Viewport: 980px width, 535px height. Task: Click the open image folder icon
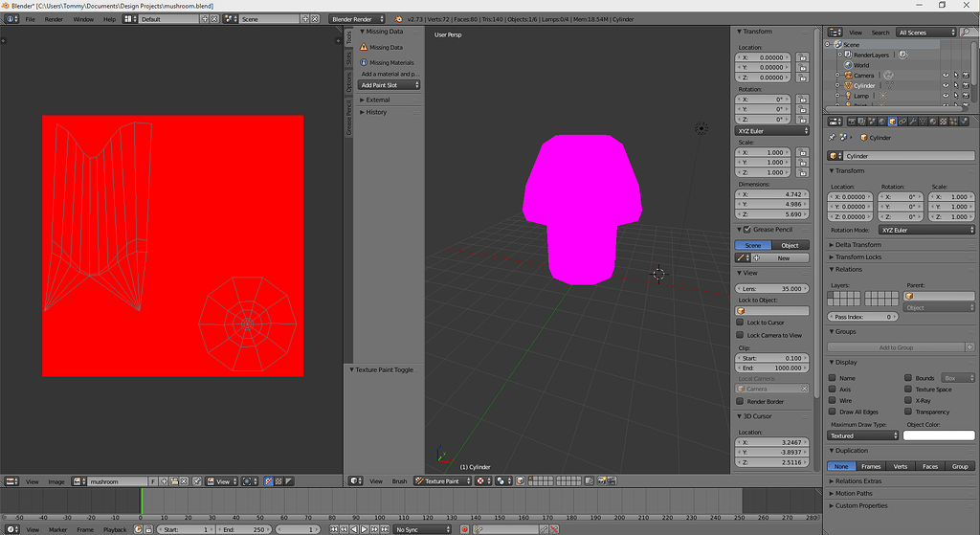click(174, 481)
